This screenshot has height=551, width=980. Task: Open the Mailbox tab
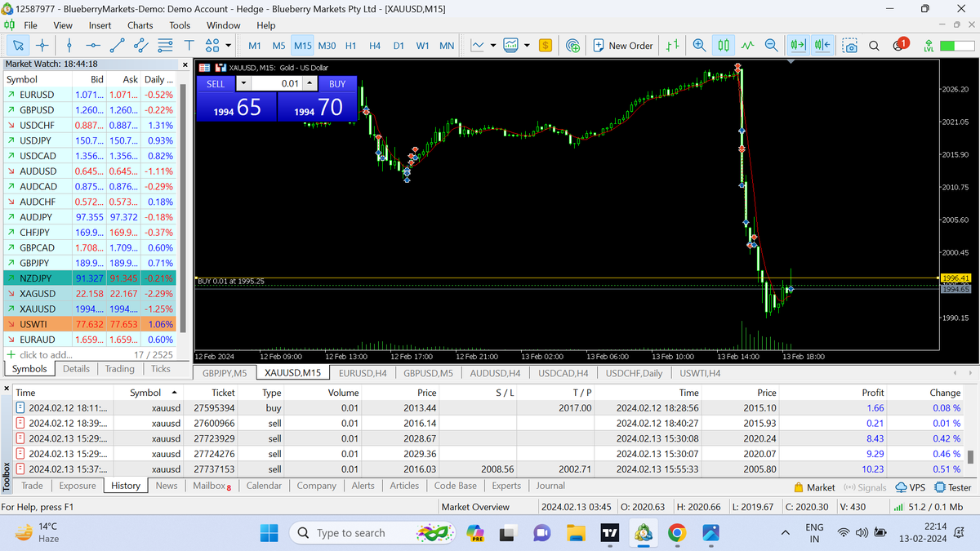(x=212, y=486)
